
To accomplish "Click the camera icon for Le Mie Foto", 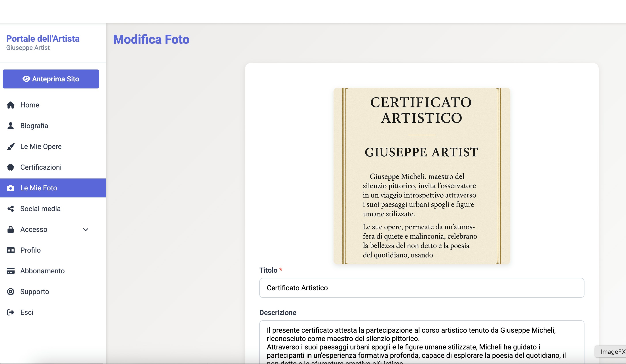I will (10, 188).
